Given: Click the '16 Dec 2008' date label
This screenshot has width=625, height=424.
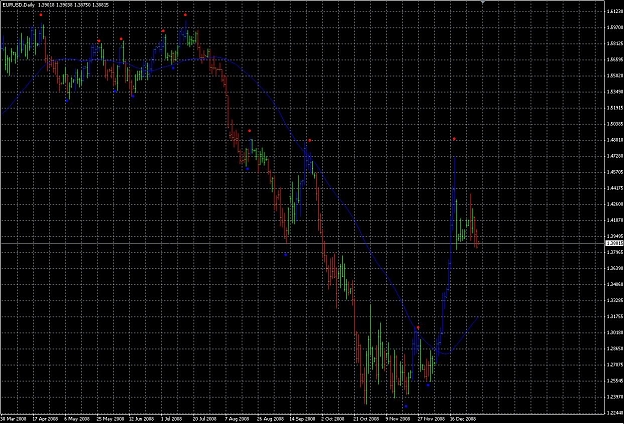Looking at the screenshot, I should point(461,420).
